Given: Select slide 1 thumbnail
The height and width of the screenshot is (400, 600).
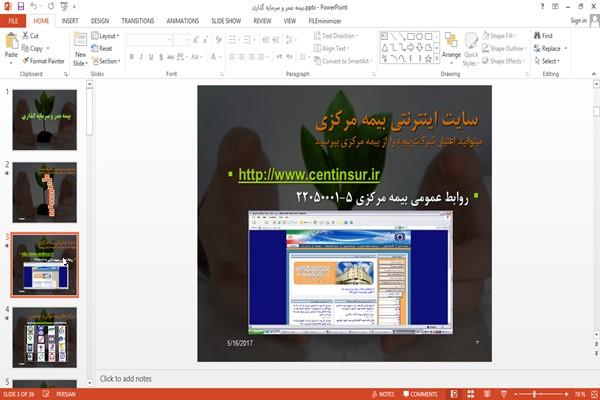Looking at the screenshot, I should [x=45, y=120].
